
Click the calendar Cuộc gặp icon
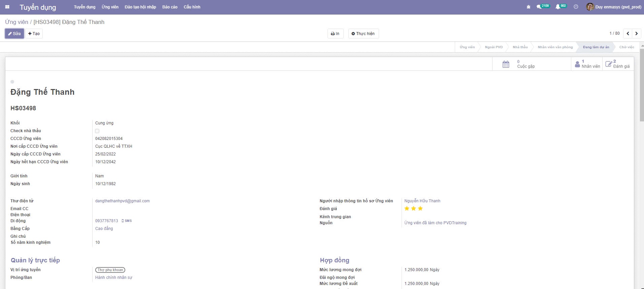(506, 64)
